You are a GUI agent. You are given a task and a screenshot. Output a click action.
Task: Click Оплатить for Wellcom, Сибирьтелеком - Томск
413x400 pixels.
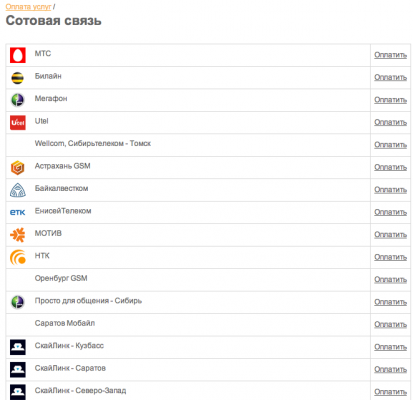[x=390, y=145]
